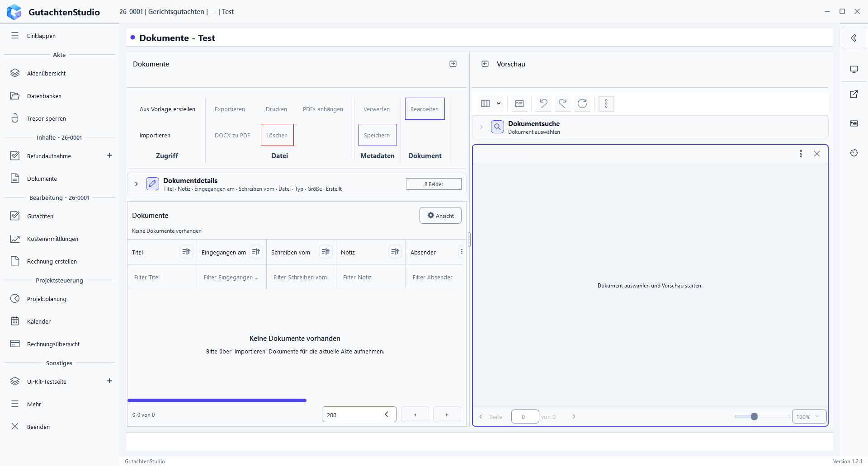Image resolution: width=868 pixels, height=466 pixels.
Task: Click Aus Vorlage erstellen button
Action: pos(167,109)
